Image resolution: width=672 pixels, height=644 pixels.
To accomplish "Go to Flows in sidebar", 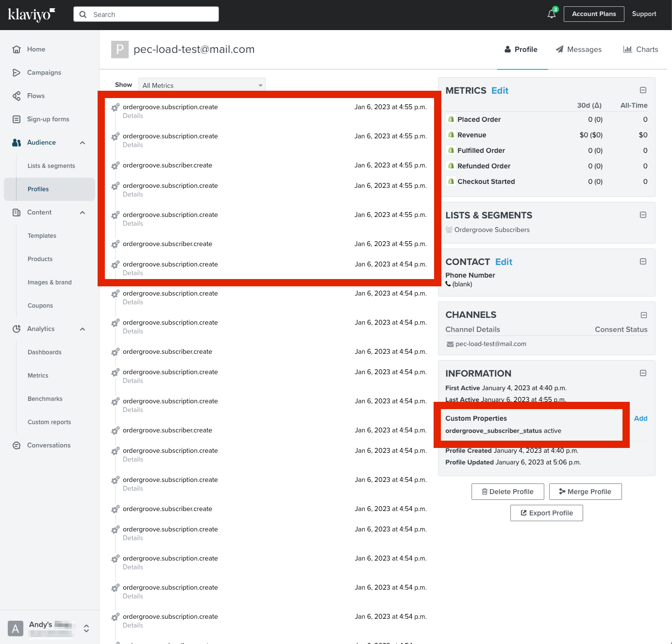I will point(36,96).
